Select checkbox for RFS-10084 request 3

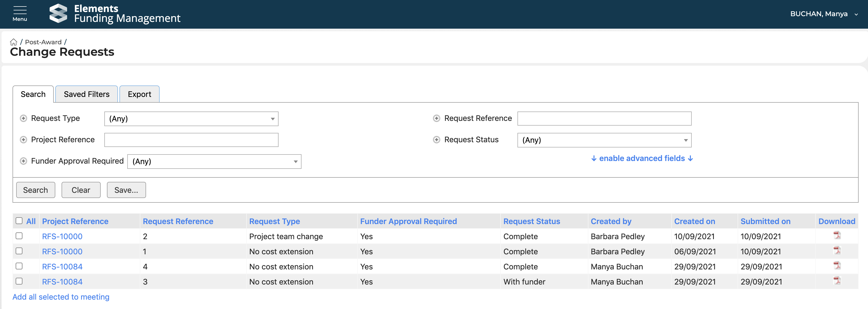[19, 281]
